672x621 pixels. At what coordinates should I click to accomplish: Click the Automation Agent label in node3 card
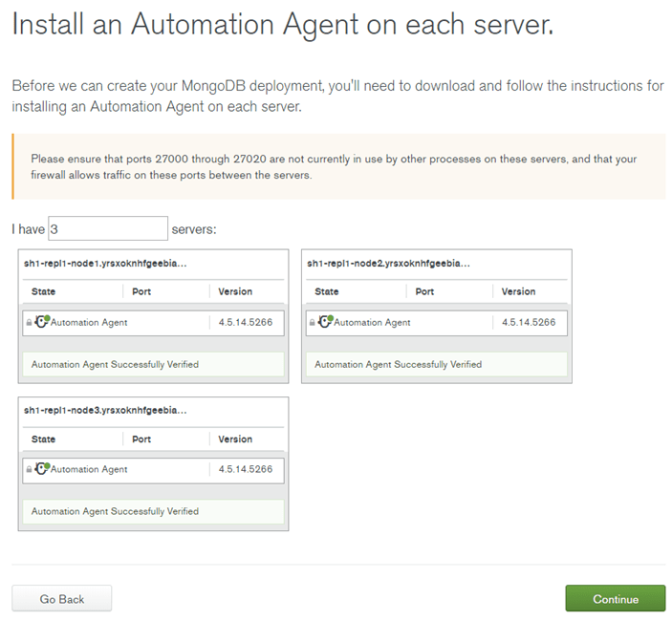(x=89, y=469)
